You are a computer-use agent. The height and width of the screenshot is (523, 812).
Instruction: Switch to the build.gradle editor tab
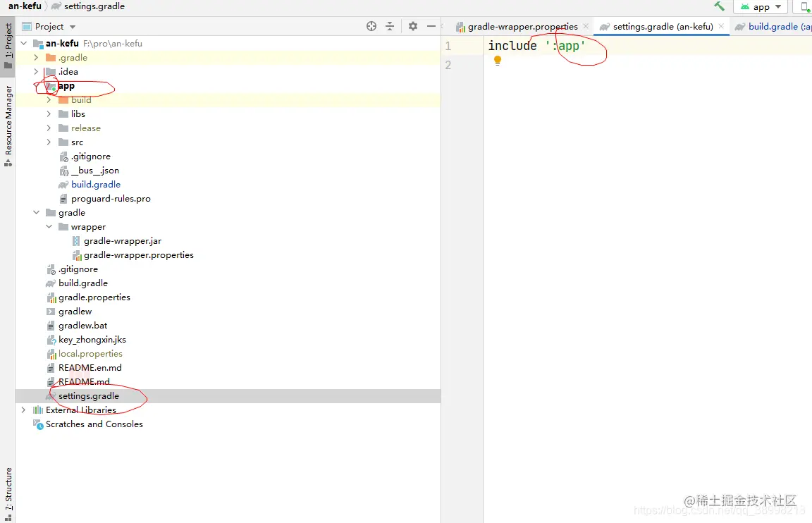coord(773,26)
